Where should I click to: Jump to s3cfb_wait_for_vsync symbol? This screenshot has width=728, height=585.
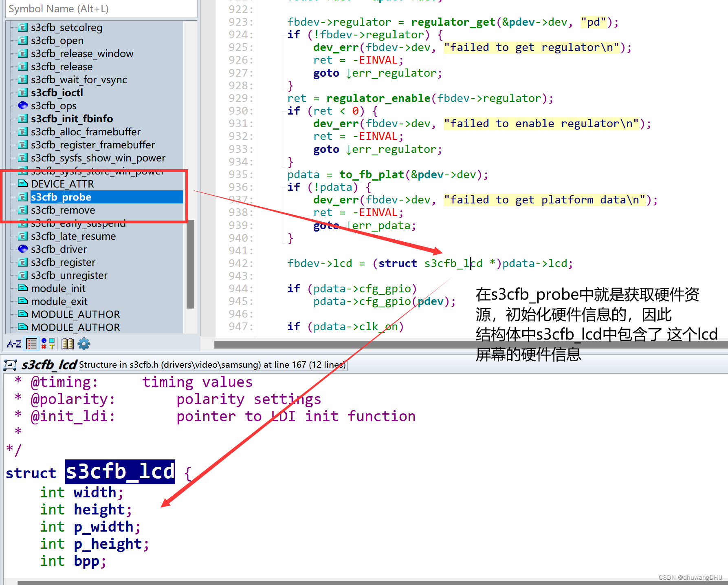[79, 80]
